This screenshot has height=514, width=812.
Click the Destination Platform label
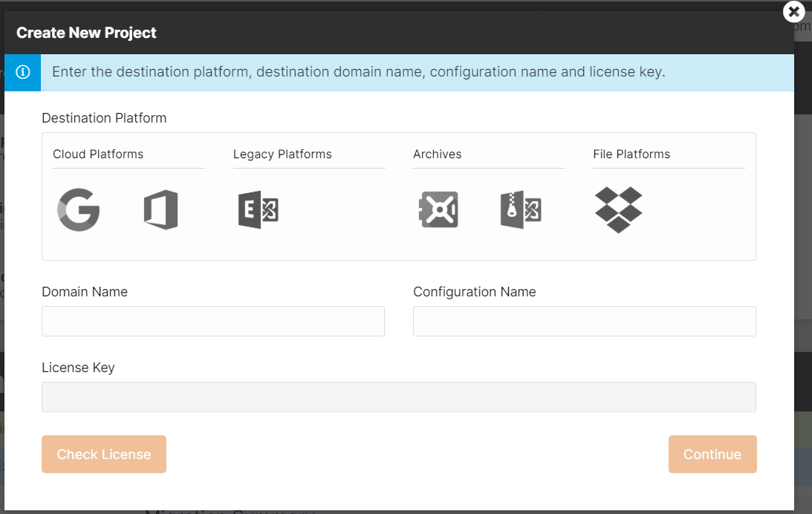[x=104, y=118]
